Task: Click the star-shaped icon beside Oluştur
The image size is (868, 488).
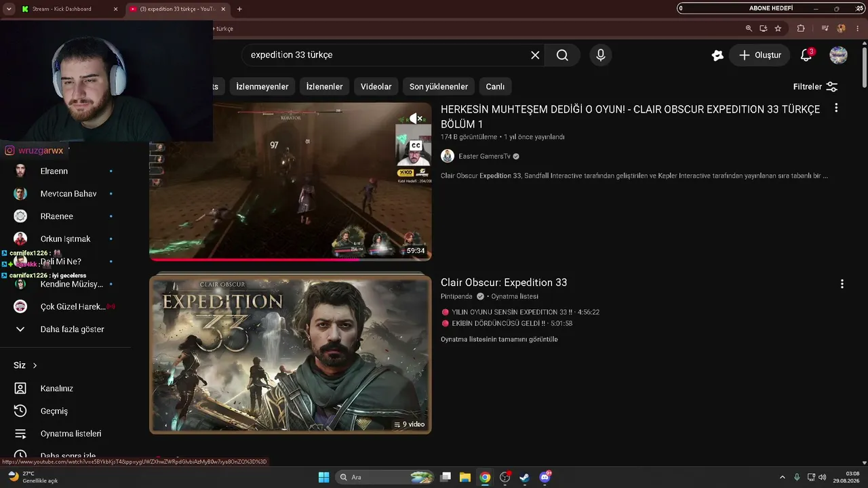Action: (717, 55)
